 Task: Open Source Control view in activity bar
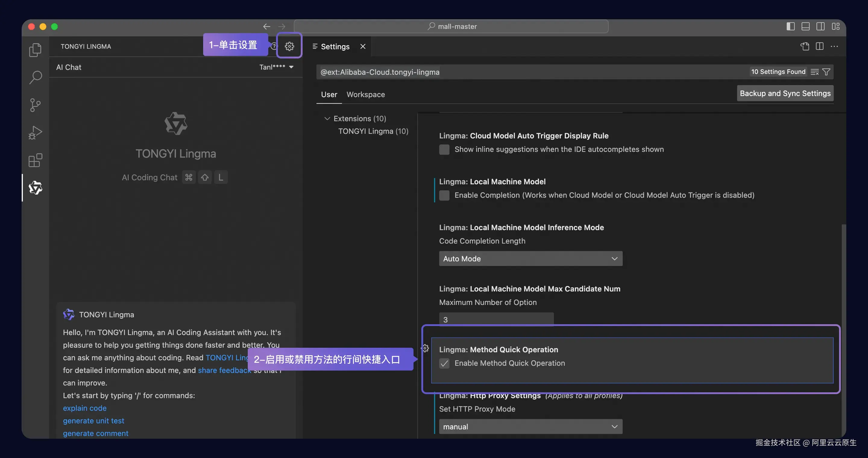(35, 105)
